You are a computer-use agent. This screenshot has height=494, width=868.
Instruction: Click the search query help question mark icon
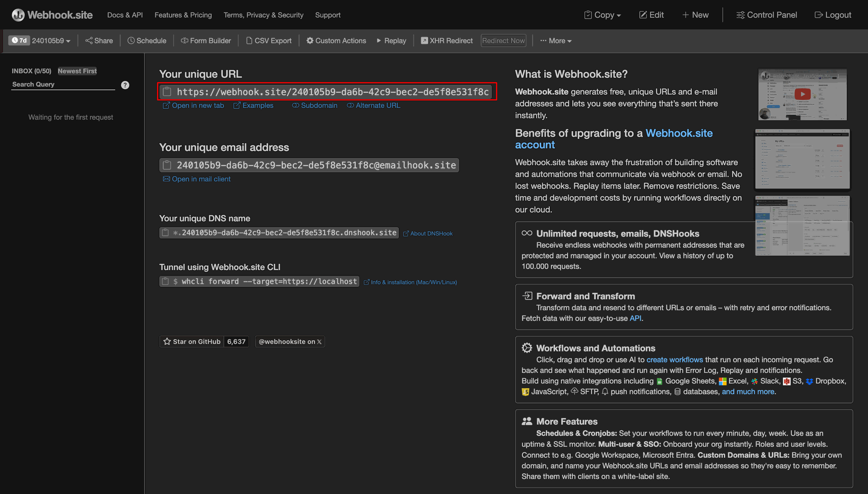click(125, 85)
